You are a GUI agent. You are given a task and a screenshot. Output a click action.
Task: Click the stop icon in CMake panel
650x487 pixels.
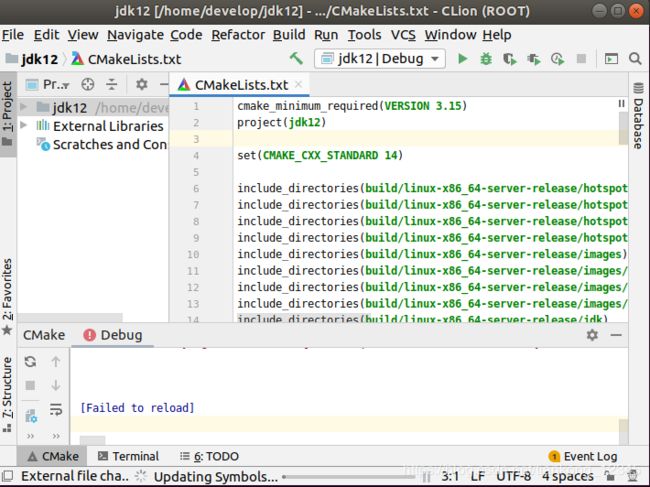(x=30, y=385)
